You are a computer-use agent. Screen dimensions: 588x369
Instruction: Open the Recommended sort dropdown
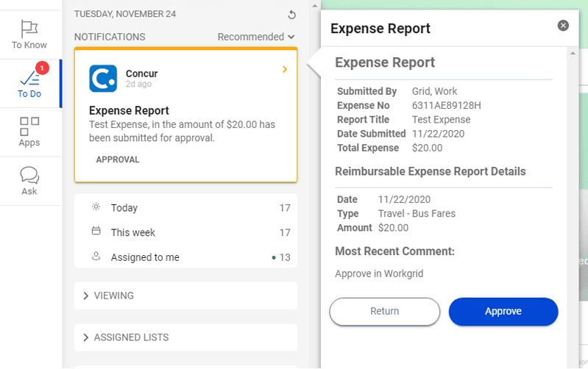tap(256, 37)
